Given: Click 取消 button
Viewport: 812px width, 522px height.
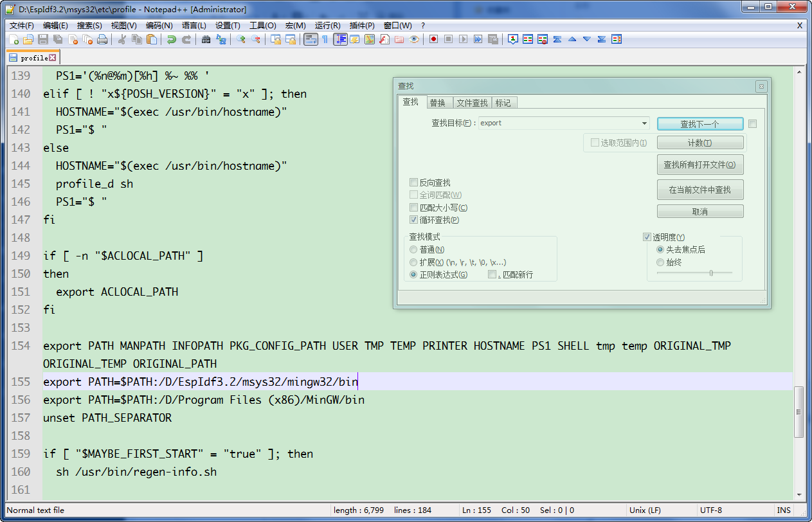Looking at the screenshot, I should (x=700, y=212).
